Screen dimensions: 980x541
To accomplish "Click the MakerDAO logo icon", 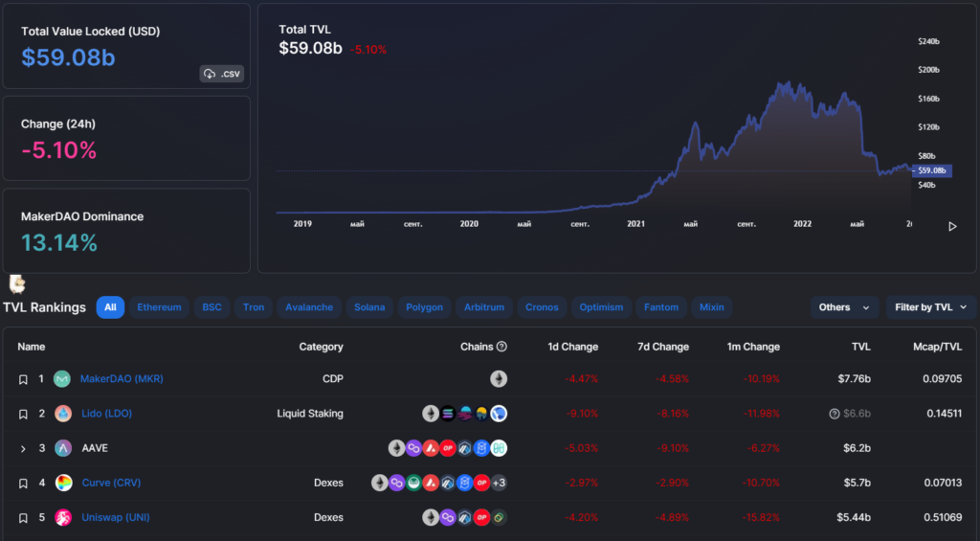I will click(x=63, y=379).
